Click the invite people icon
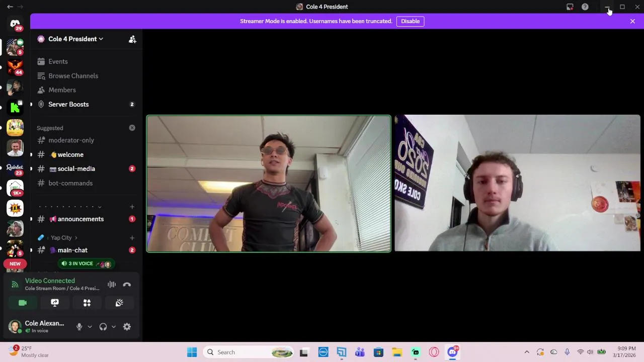This screenshot has height=362, width=644. pos(132,39)
